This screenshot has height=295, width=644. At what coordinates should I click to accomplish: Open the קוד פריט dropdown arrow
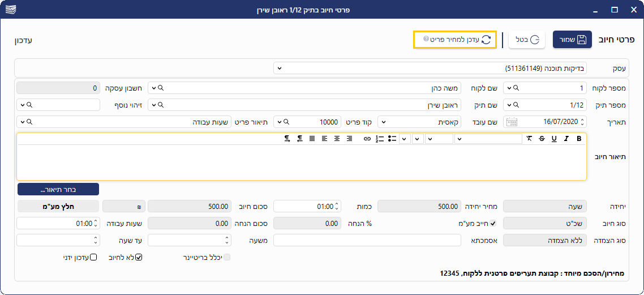[278, 122]
